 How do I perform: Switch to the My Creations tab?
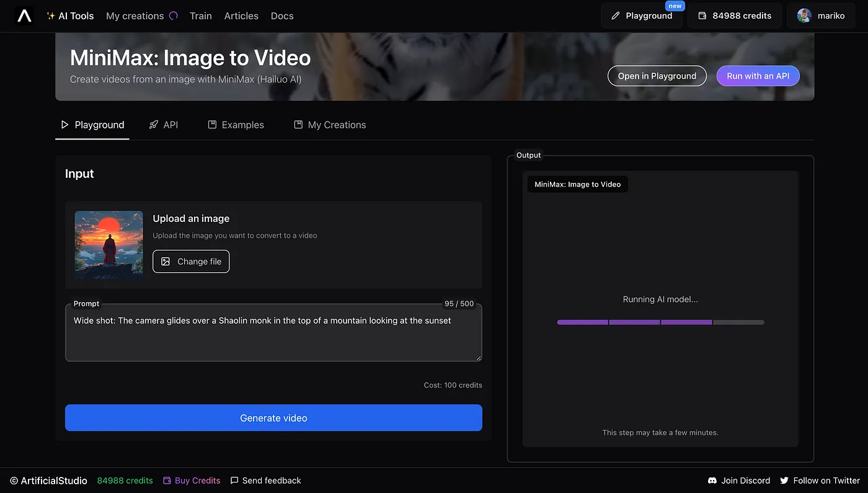330,125
